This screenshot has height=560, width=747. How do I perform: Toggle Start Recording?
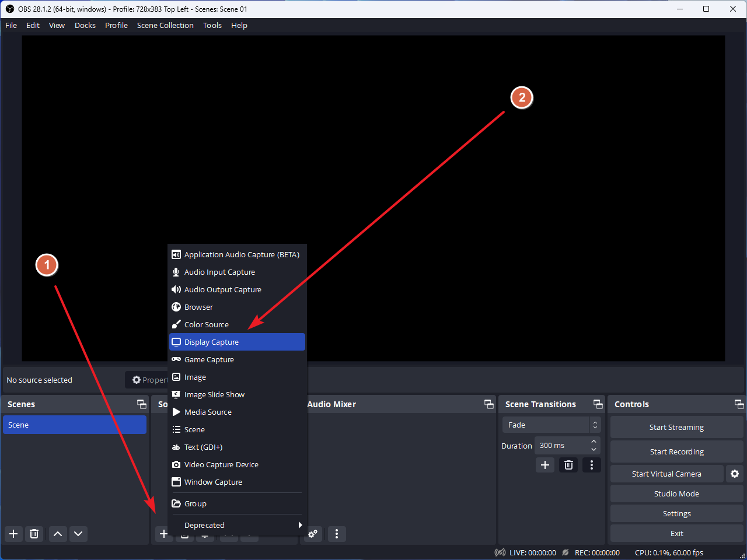(x=676, y=452)
